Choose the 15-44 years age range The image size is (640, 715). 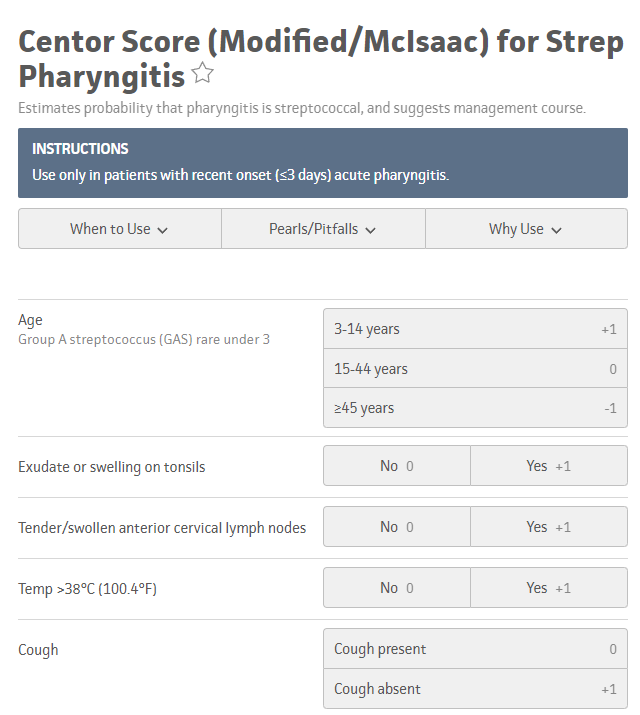[x=475, y=369]
